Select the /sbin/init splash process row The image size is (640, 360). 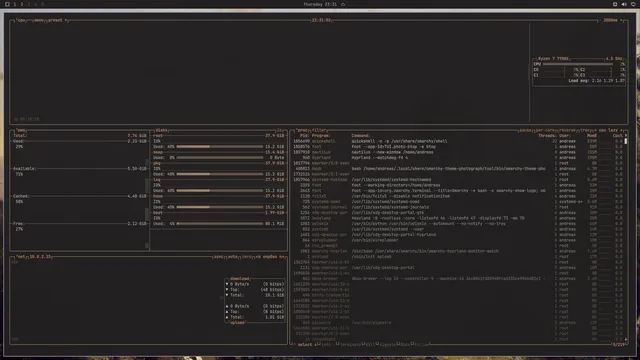pos(457,257)
